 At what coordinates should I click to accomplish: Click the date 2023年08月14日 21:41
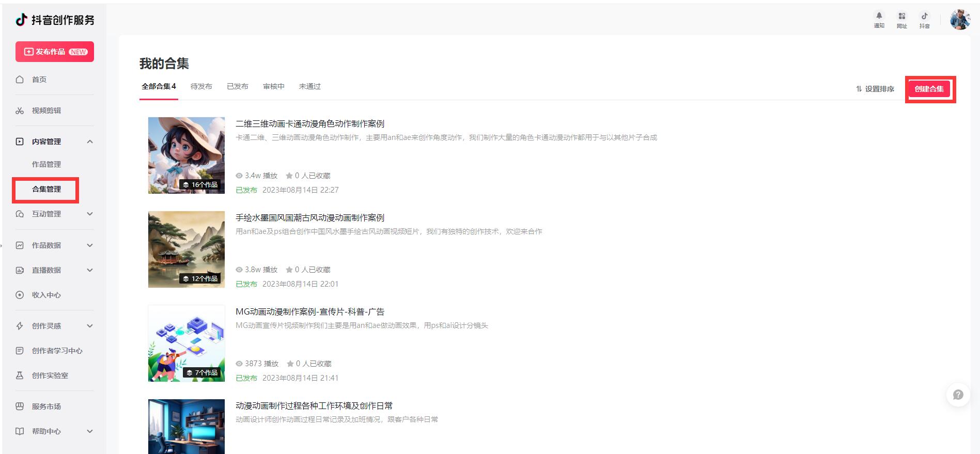pyautogui.click(x=301, y=378)
